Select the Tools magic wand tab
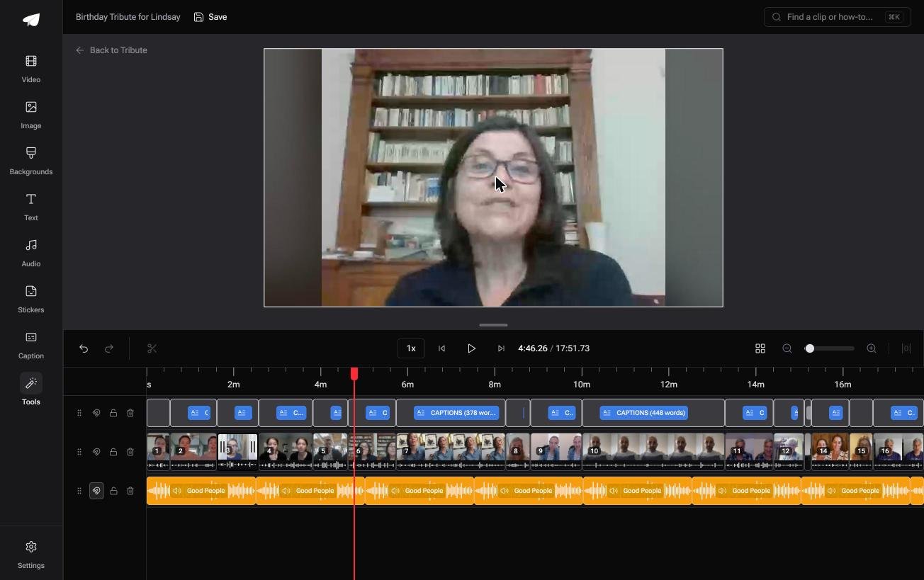 pyautogui.click(x=31, y=390)
